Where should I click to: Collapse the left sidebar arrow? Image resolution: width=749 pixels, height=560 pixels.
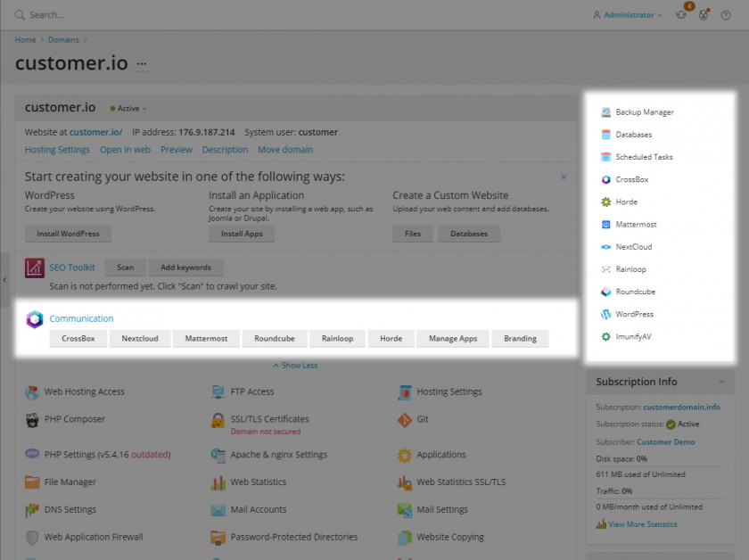[4, 280]
